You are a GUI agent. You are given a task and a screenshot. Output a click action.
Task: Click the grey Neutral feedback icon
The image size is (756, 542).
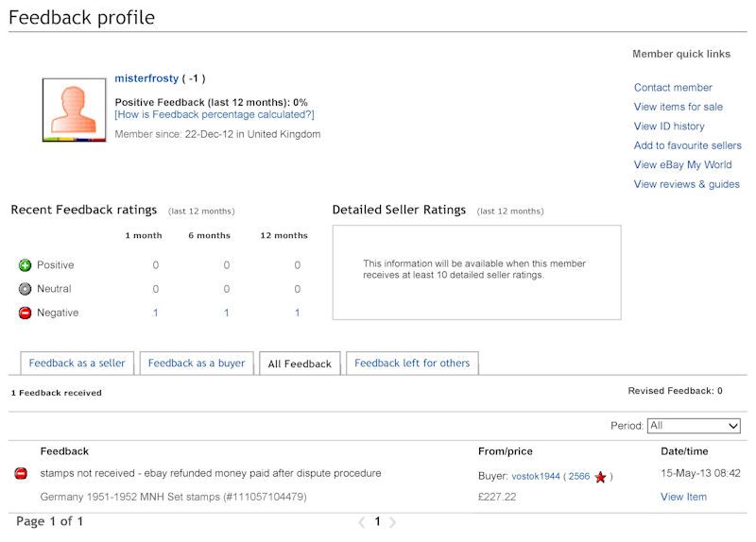[26, 289]
